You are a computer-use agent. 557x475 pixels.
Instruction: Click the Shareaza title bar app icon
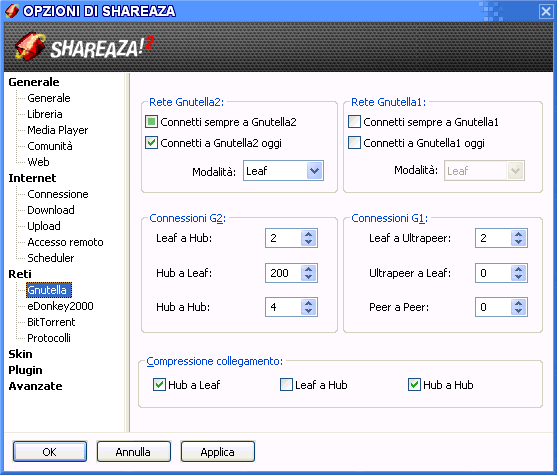click(x=12, y=11)
